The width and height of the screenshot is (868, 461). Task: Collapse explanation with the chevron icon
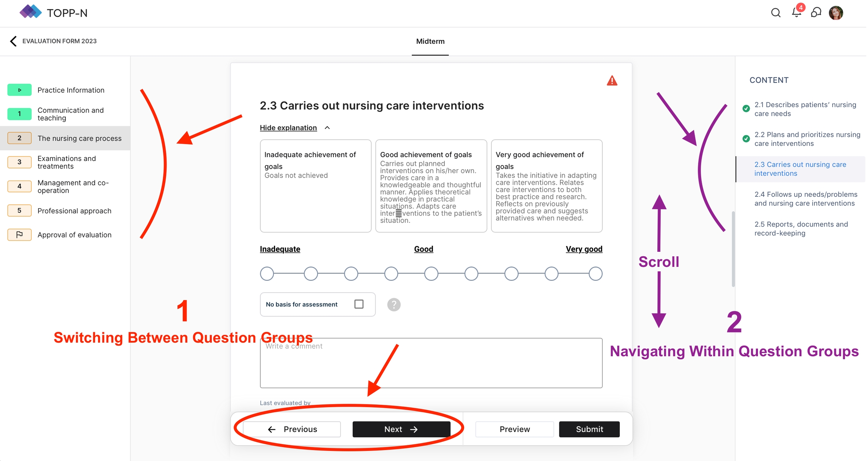click(327, 128)
